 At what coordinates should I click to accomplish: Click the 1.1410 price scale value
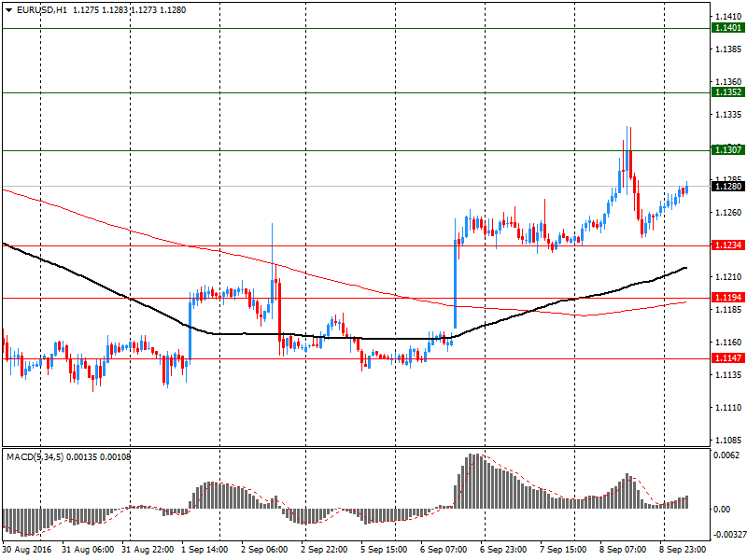pyautogui.click(x=728, y=17)
